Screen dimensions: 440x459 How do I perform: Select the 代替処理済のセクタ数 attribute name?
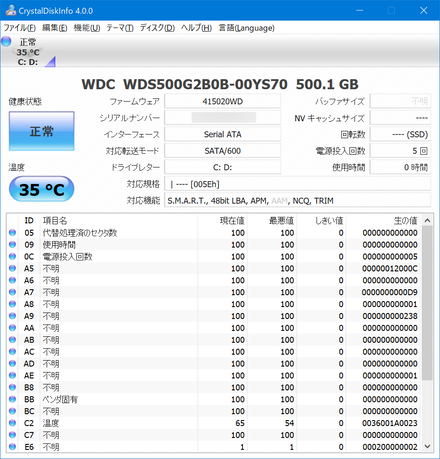click(x=80, y=233)
